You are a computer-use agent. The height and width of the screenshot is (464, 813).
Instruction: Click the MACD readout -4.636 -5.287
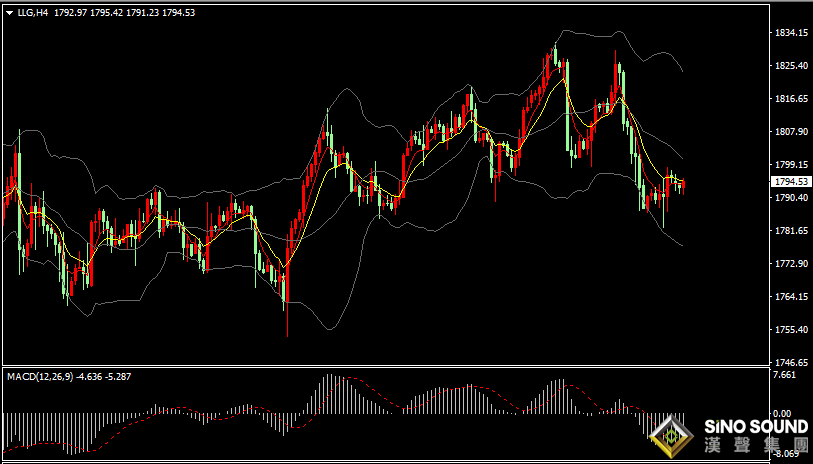point(104,377)
